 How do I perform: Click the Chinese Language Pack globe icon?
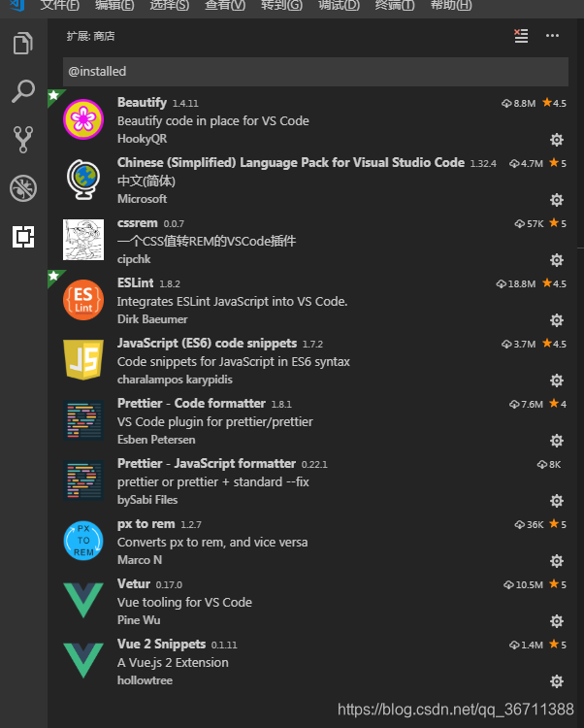click(x=83, y=180)
